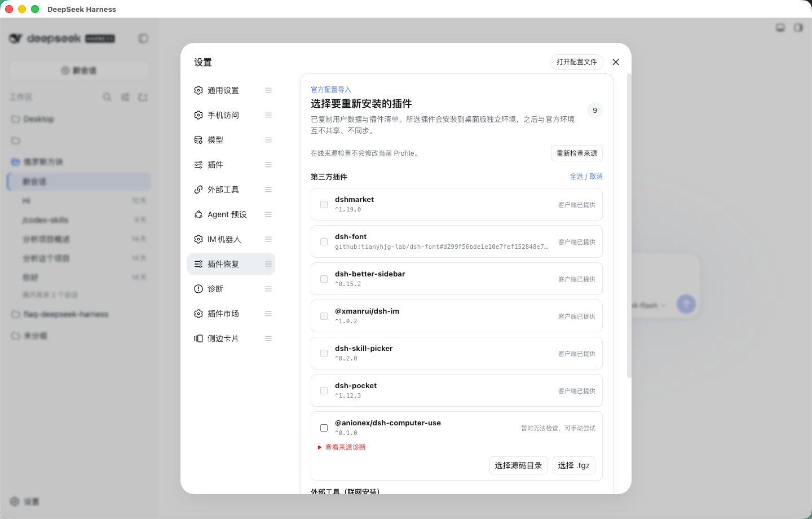This screenshot has width=812, height=519.
Task: Click the IM 机器人 icon
Action: pos(198,239)
